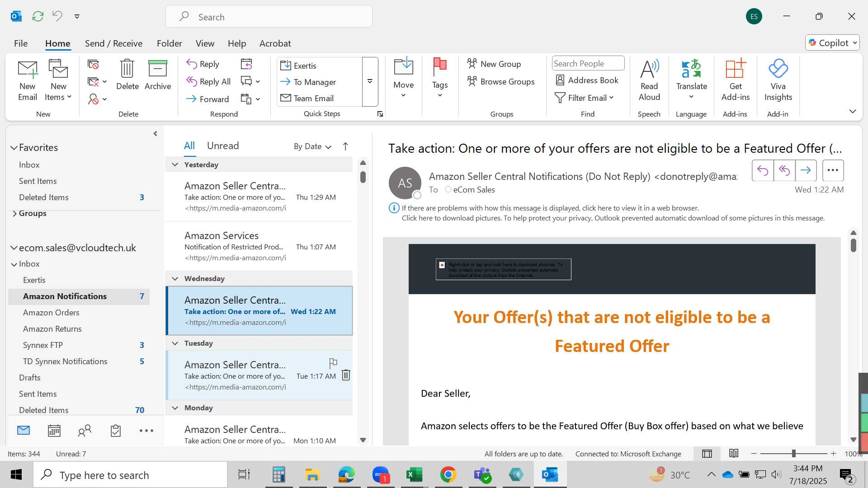This screenshot has width=868, height=488.
Task: Forward the message from the ribbon
Action: [208, 99]
